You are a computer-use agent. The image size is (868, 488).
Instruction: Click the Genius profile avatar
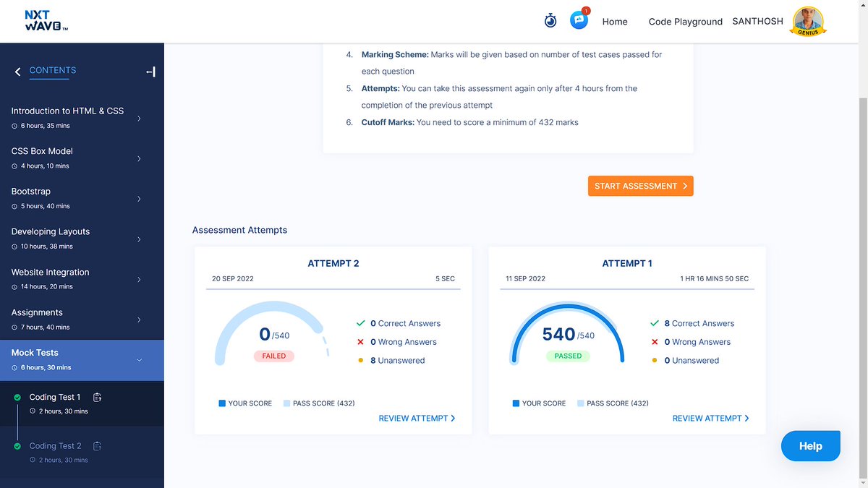[x=808, y=22]
